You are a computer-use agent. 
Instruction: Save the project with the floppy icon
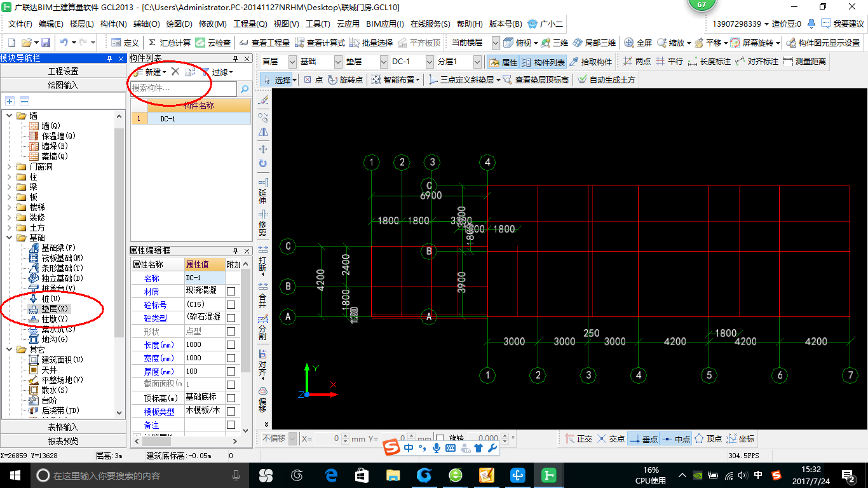point(46,43)
